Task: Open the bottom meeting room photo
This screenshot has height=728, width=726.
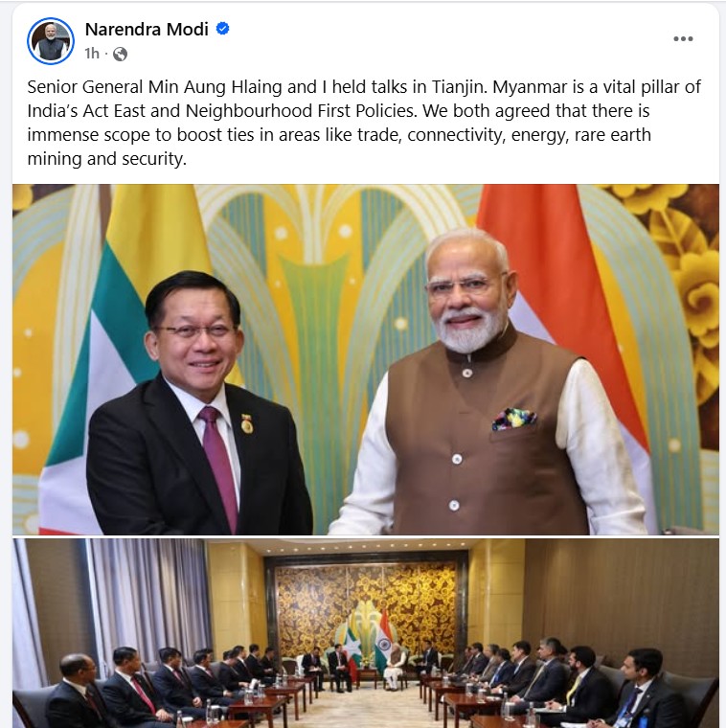Action: click(366, 633)
